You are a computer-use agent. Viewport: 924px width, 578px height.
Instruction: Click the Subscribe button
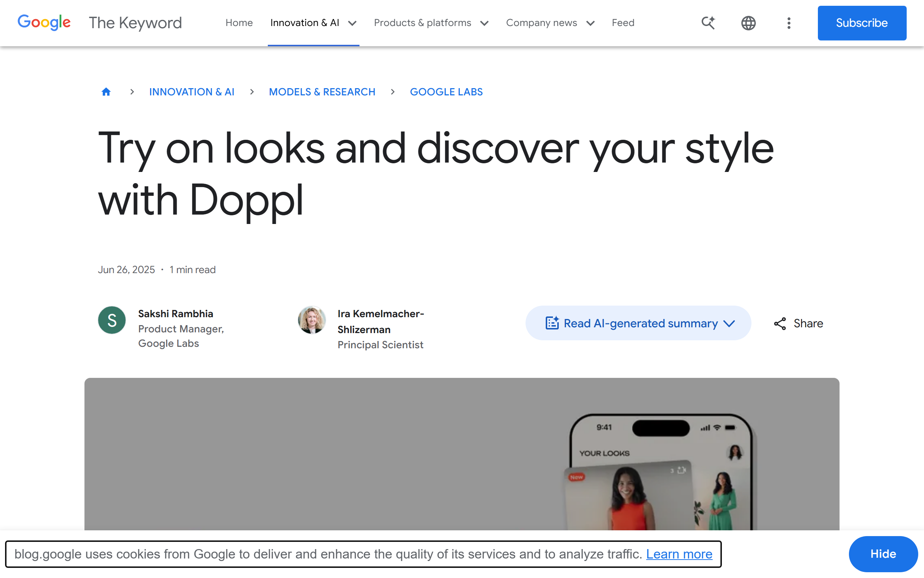click(862, 23)
